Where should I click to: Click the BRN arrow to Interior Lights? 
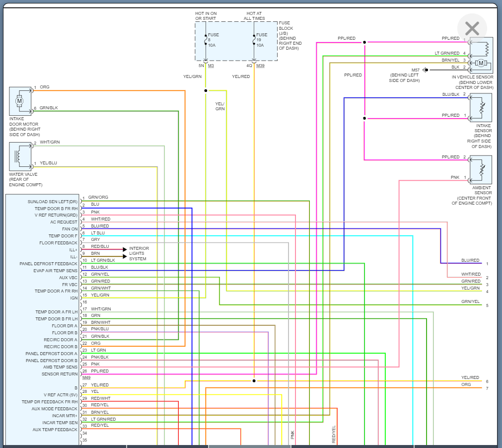tap(125, 256)
